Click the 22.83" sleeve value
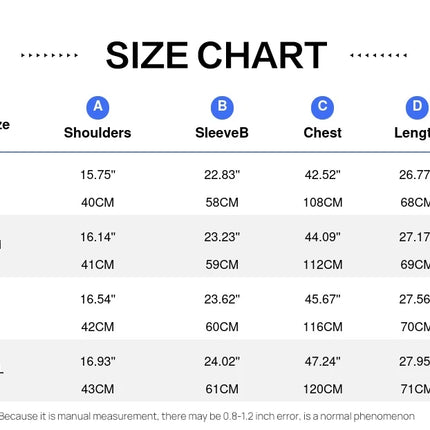This screenshot has width=430, height=430. tap(222, 175)
